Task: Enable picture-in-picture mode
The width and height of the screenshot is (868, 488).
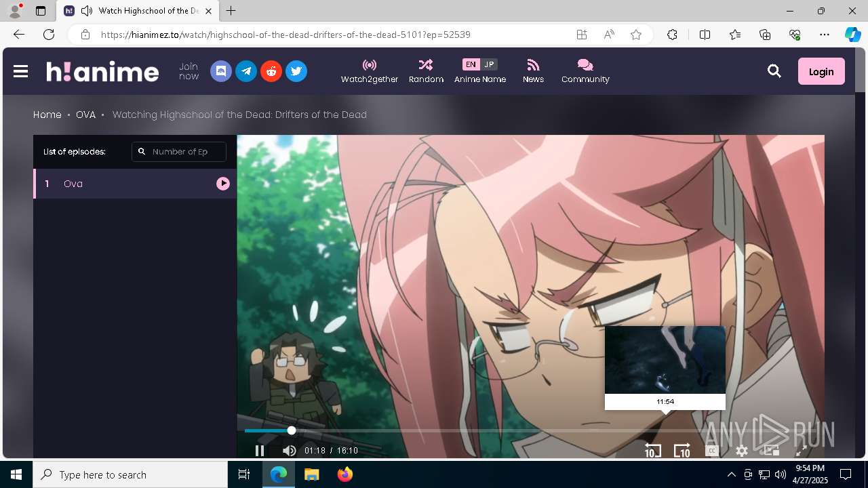Action: tap(771, 451)
